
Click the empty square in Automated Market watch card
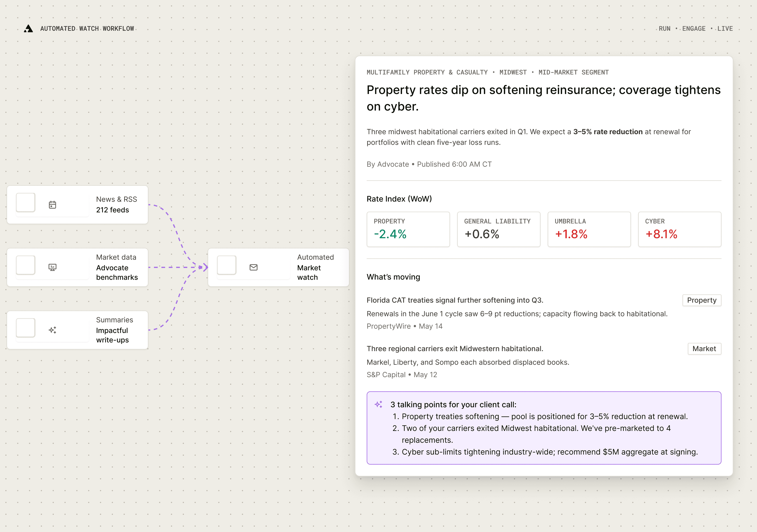227,265
